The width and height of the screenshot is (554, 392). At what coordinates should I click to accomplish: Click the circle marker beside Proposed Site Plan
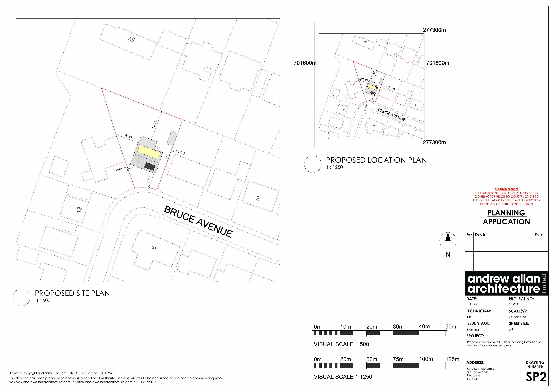click(x=22, y=297)
